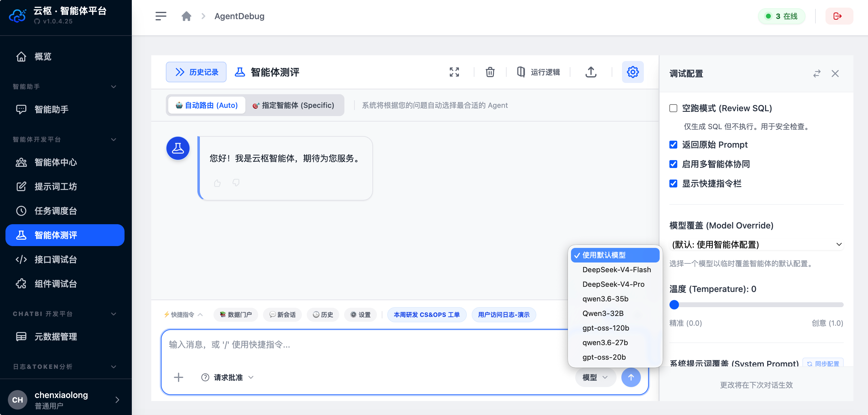Choose gpt-oss-120b model
Image resolution: width=868 pixels, height=415 pixels.
click(615, 328)
